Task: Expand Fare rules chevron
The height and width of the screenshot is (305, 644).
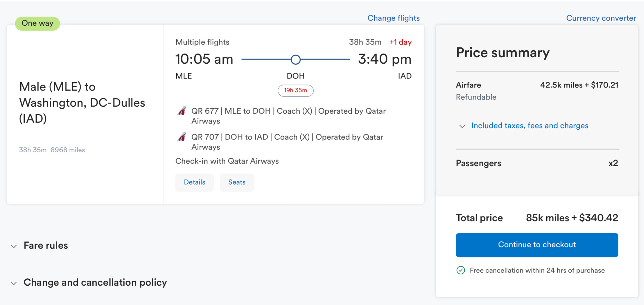Action: tap(14, 246)
